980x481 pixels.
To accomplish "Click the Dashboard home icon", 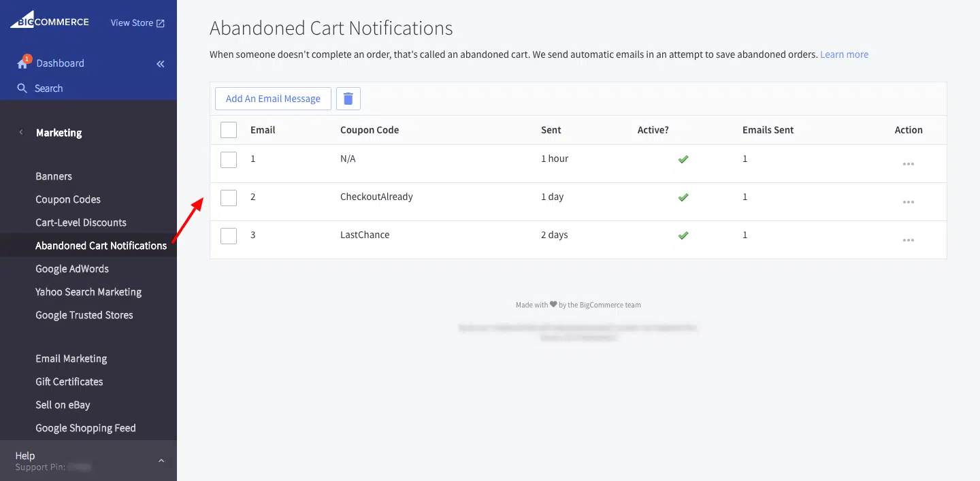I will (x=23, y=63).
